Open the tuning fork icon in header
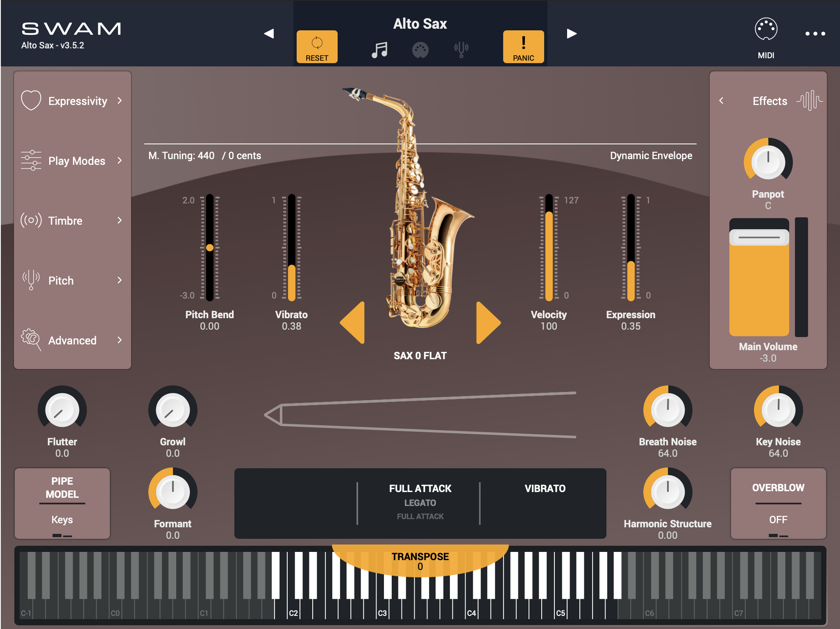This screenshot has width=840, height=629. (461, 50)
